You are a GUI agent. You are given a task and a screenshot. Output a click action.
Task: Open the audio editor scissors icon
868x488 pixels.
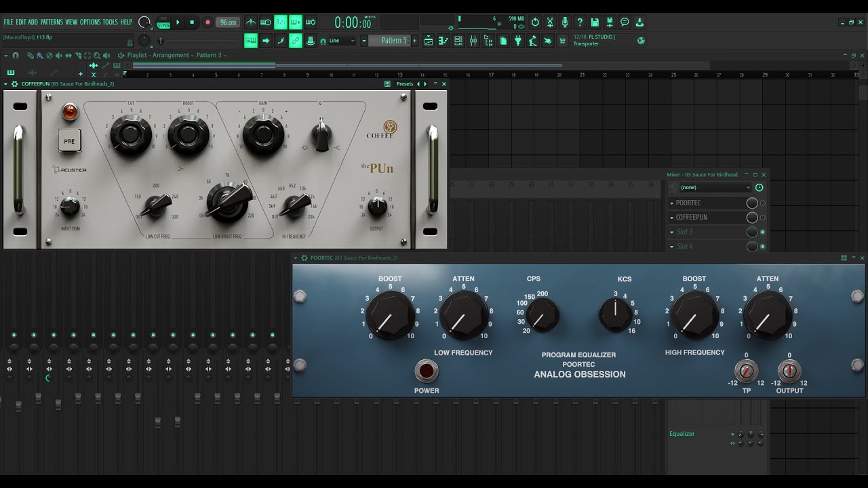550,22
